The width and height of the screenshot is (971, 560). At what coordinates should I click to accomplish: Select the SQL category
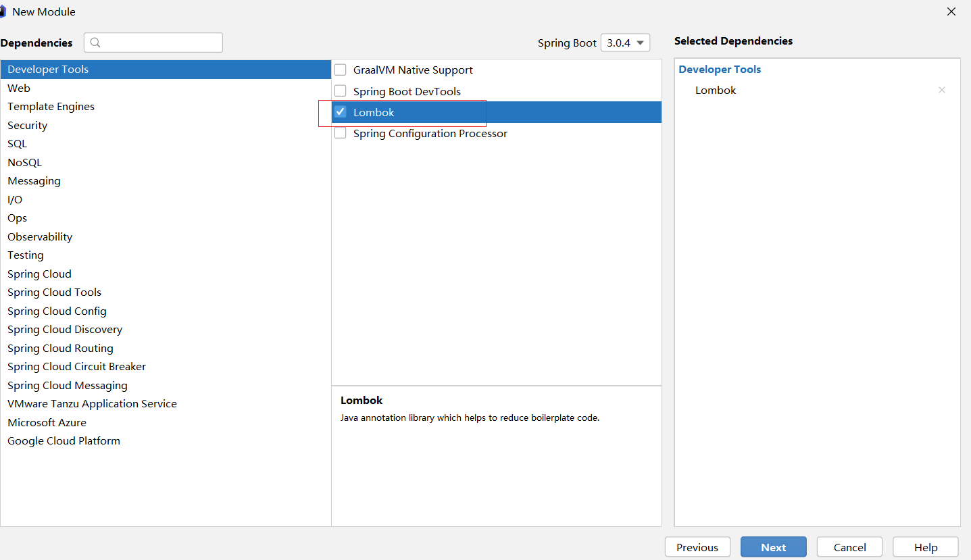point(166,144)
